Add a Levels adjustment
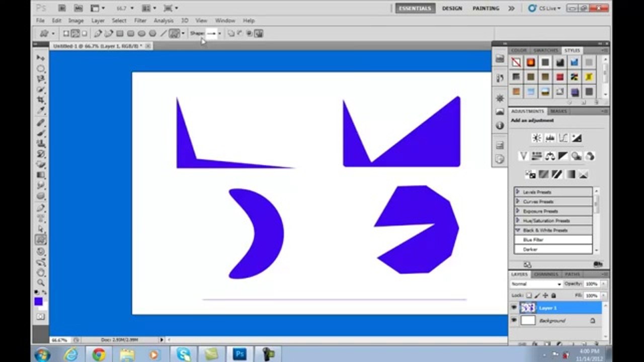Image resolution: width=644 pixels, height=362 pixels. 550,138
